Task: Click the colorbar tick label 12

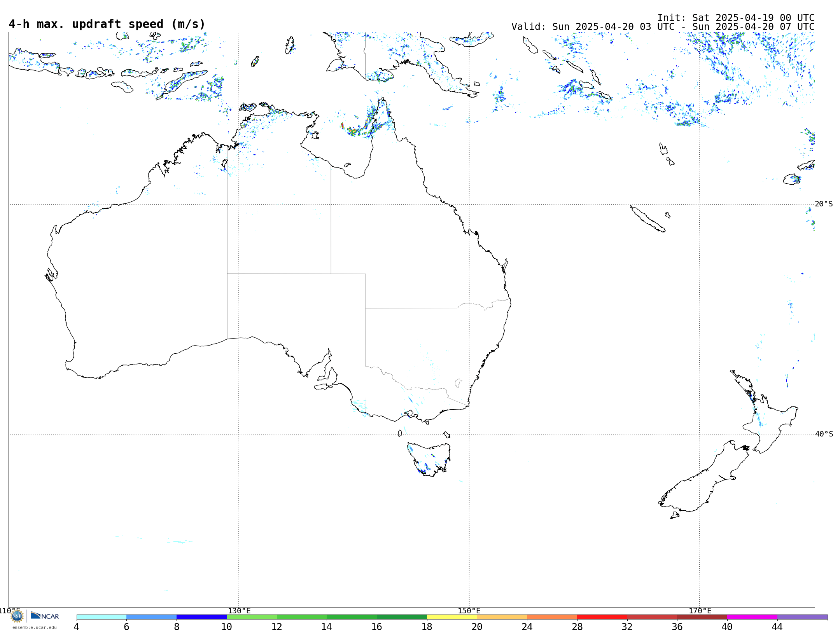Action: pyautogui.click(x=277, y=627)
